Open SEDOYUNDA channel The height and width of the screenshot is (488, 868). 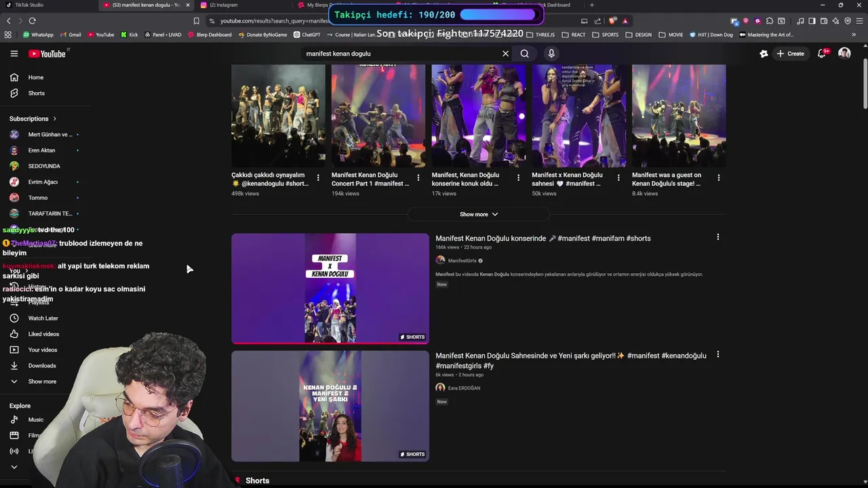tap(44, 166)
